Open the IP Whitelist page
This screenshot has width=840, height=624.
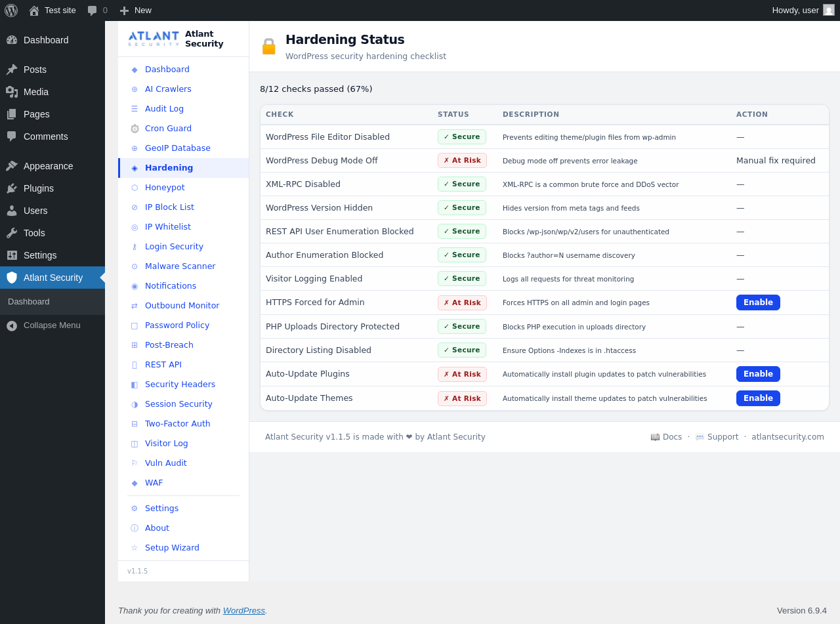(x=184, y=227)
